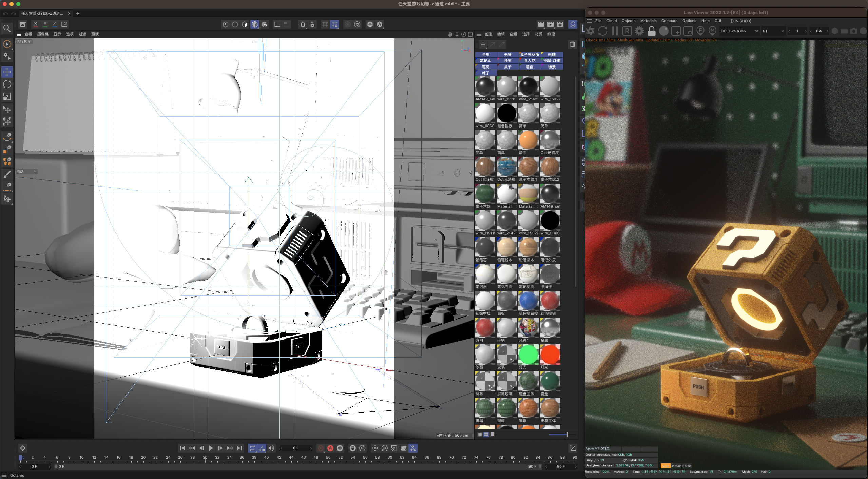Viewport: 868px width, 479px height.
Task: Click the 桌子 material layer filter
Action: [507, 67]
